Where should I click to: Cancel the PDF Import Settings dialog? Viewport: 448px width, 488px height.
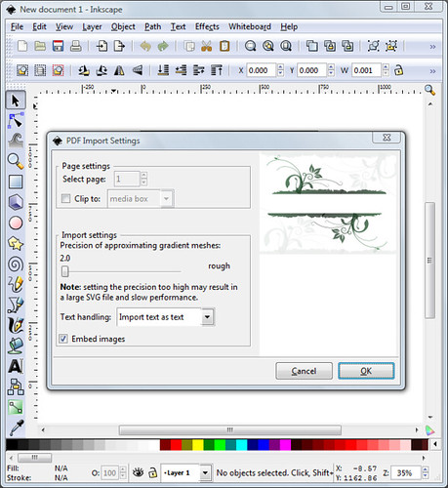304,371
